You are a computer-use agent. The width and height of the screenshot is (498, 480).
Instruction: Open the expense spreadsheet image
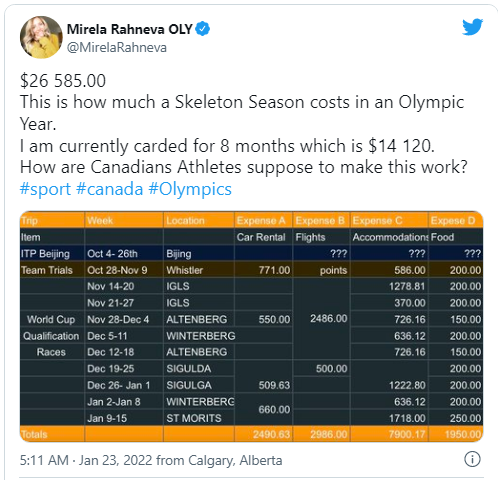tap(251, 327)
